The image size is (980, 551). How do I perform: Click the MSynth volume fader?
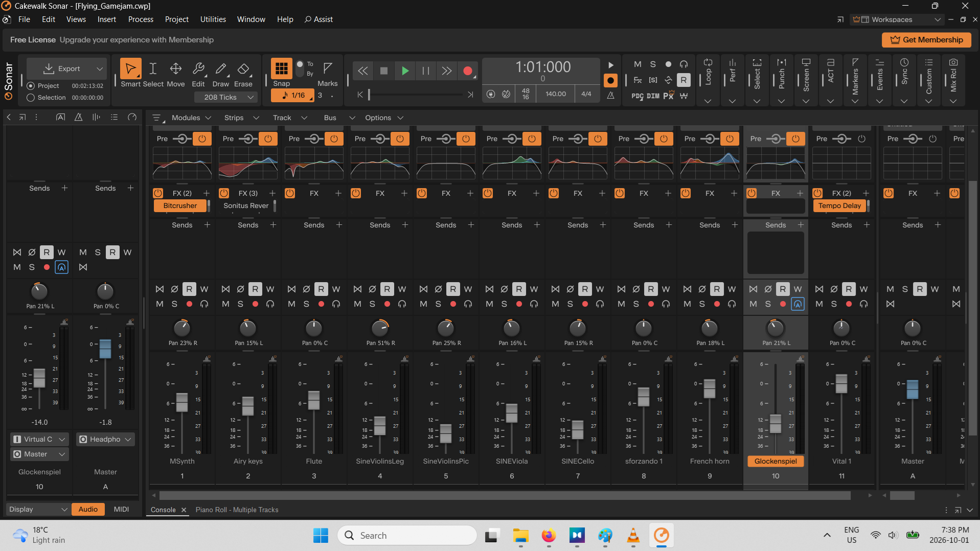tap(182, 403)
